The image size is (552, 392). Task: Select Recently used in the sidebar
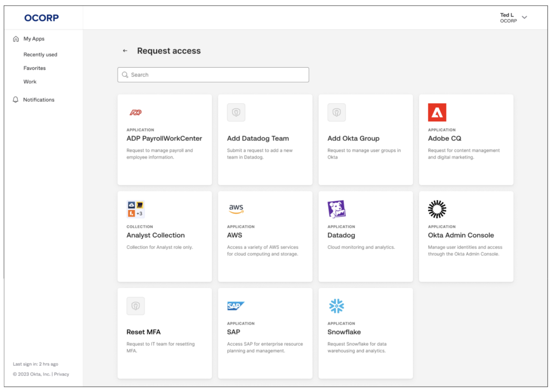coord(40,54)
